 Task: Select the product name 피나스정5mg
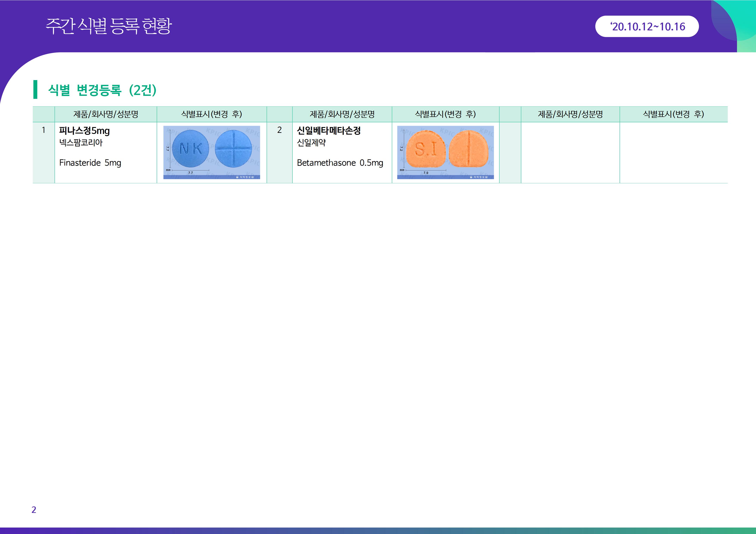(x=84, y=131)
